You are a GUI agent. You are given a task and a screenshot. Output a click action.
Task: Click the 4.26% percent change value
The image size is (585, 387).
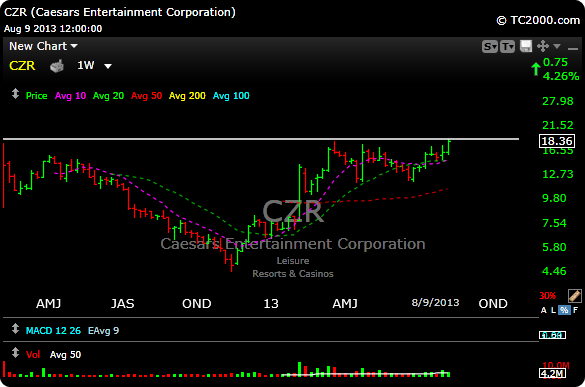point(561,77)
